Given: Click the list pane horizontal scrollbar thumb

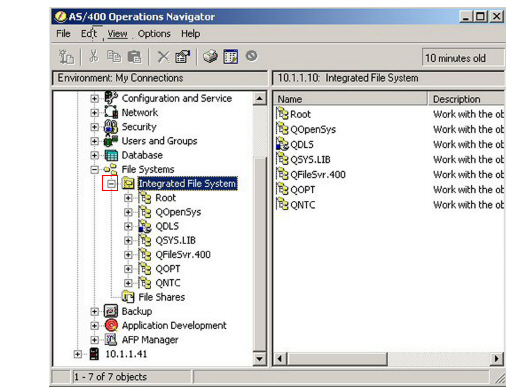Looking at the screenshot, I should coord(337,359).
